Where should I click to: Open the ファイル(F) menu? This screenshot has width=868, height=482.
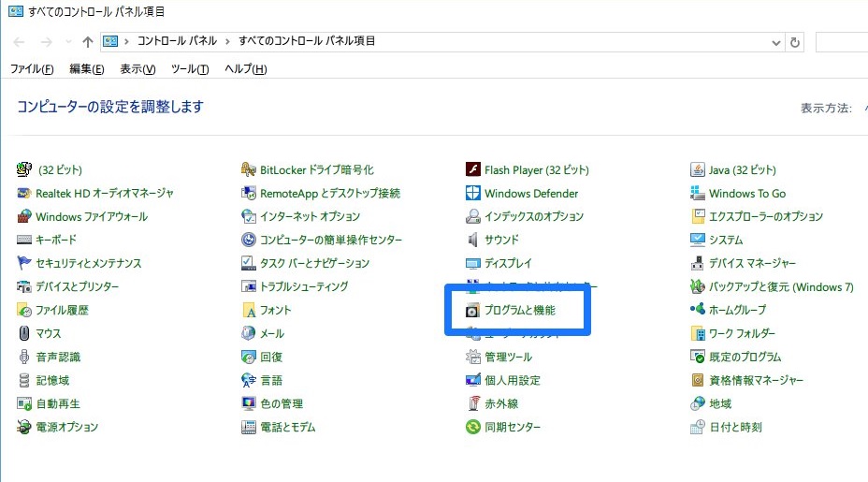[x=32, y=69]
